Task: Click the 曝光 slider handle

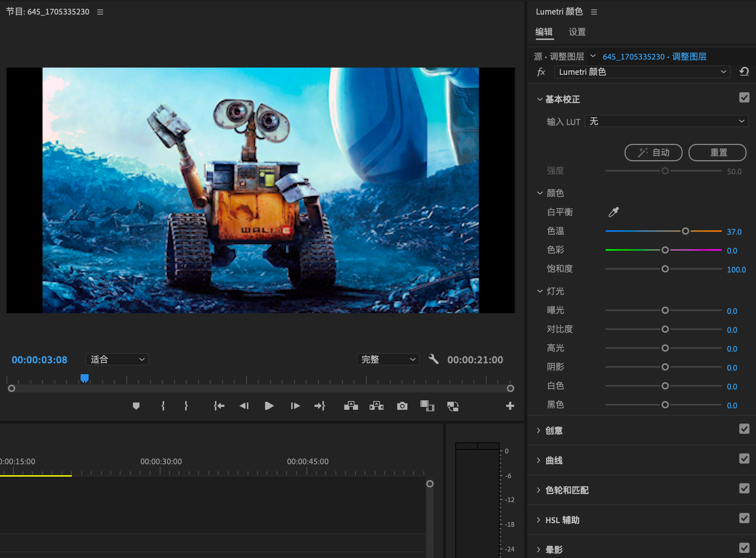Action: 665,310
